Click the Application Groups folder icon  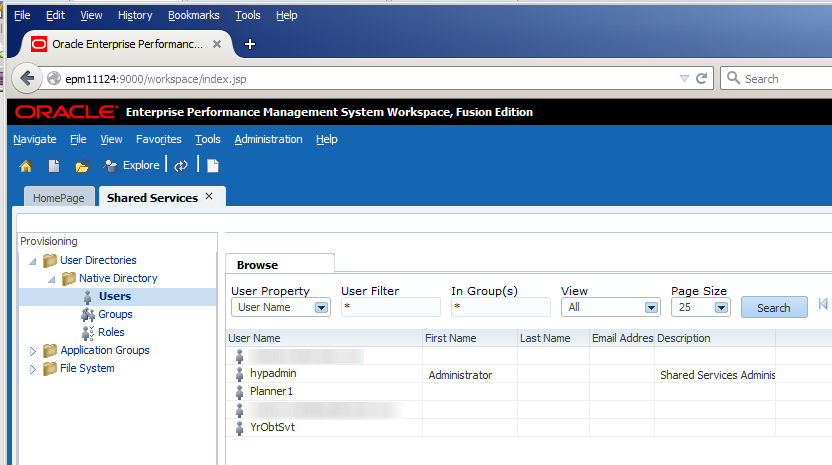(x=50, y=351)
